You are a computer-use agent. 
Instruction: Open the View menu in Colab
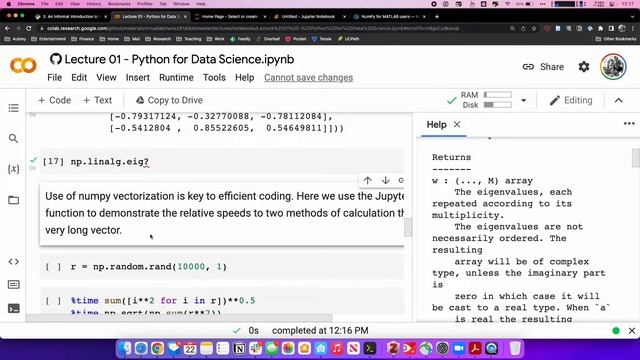click(x=107, y=78)
